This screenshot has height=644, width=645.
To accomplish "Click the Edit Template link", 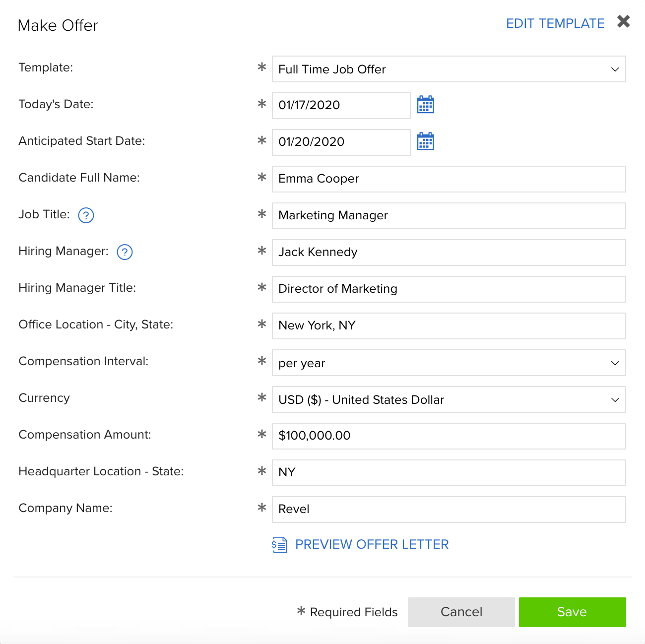I will [x=555, y=23].
